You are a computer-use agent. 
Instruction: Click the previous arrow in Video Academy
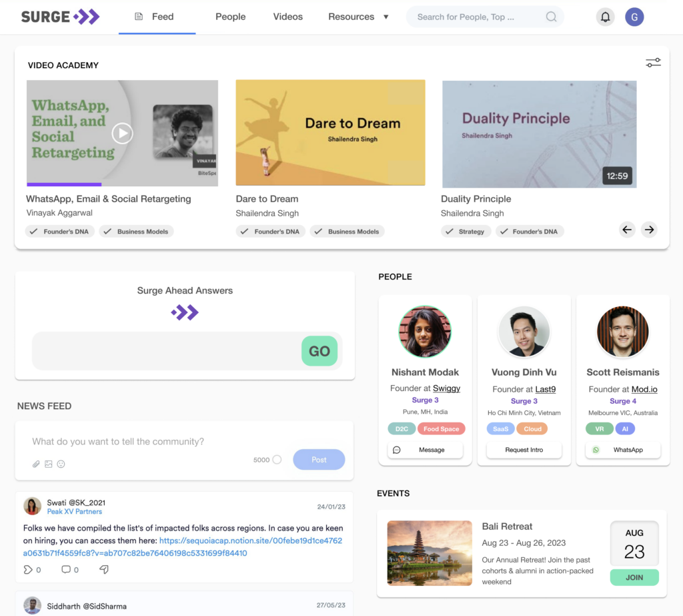626,230
